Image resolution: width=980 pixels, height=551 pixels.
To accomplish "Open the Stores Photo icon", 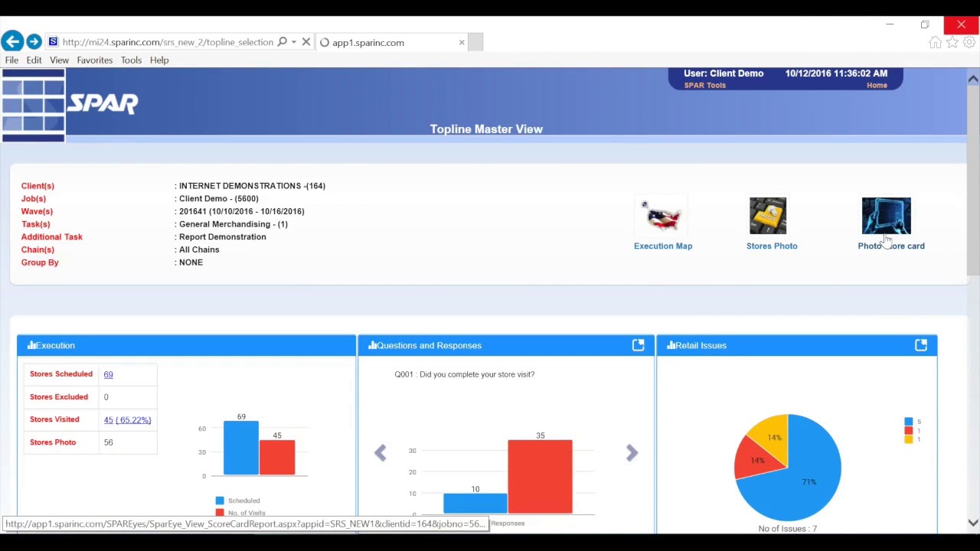I will click(x=768, y=216).
